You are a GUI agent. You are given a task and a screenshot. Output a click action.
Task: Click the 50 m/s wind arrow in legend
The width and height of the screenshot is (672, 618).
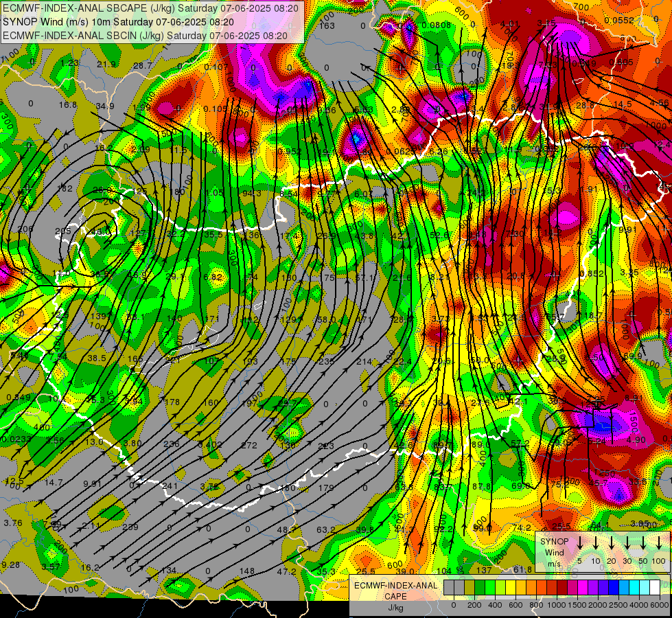click(x=643, y=542)
